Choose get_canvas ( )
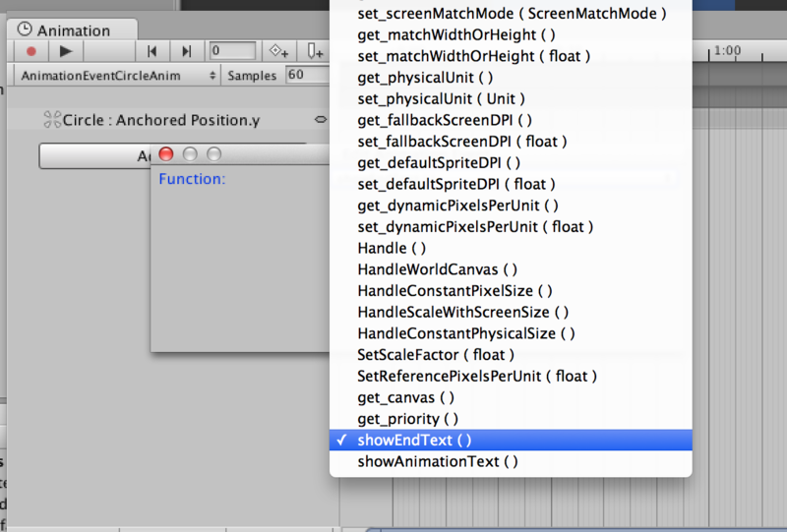The image size is (787, 532). click(511, 397)
